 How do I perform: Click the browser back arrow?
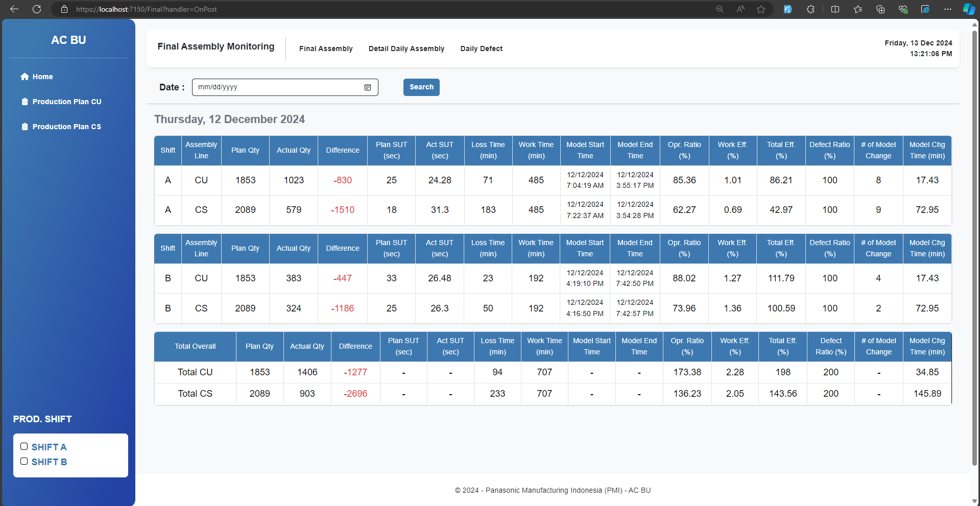click(x=14, y=9)
